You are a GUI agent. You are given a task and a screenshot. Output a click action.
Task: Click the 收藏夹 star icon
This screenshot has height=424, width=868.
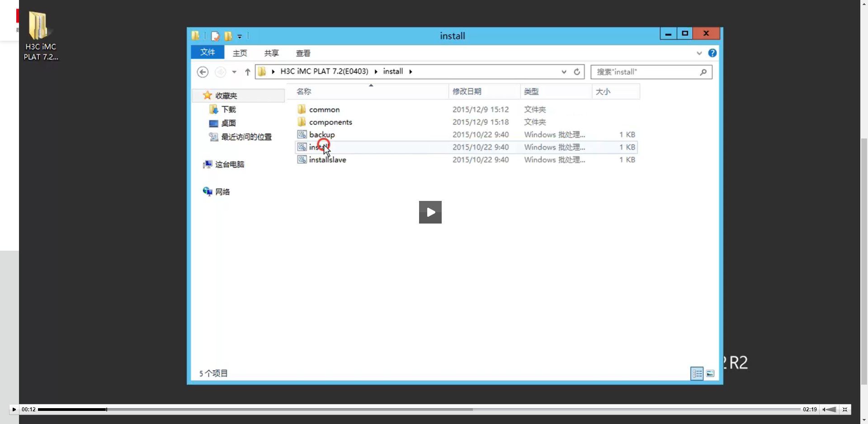(208, 95)
